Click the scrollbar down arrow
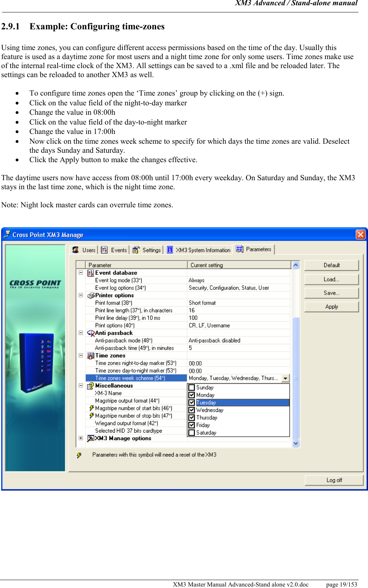 coord(296,443)
